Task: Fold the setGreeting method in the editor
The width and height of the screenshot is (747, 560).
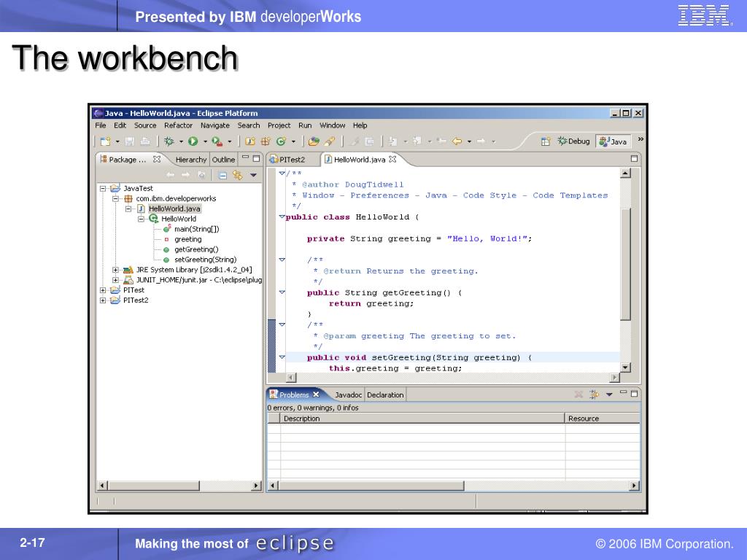Action: point(282,357)
